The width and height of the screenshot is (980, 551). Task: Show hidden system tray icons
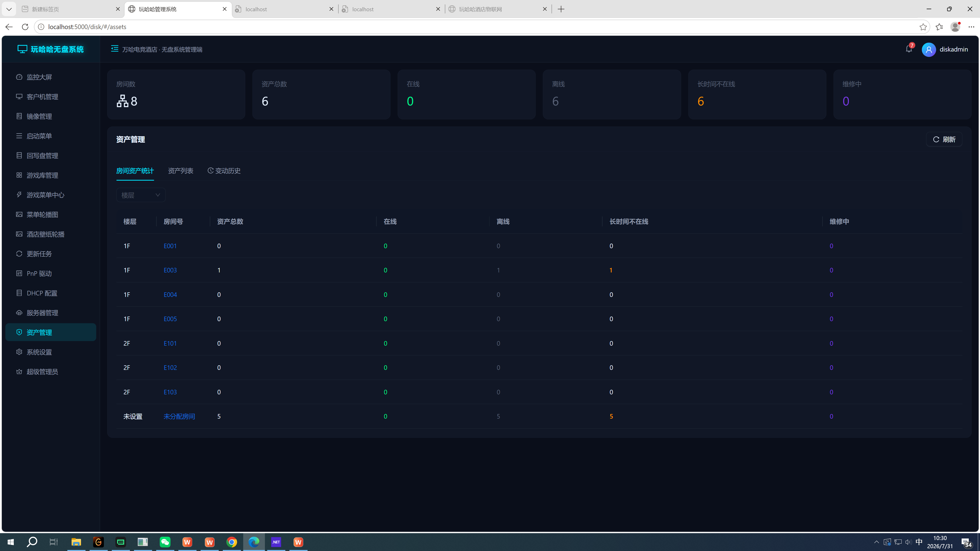pyautogui.click(x=877, y=542)
